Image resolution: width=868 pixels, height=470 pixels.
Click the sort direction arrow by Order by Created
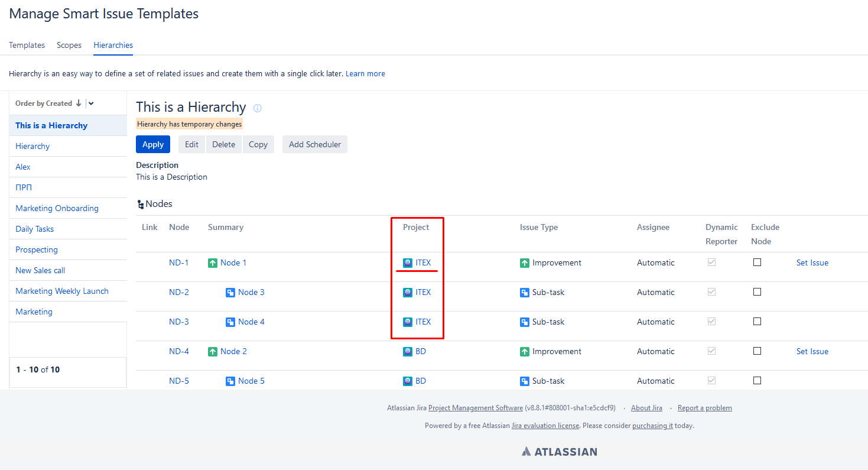click(79, 103)
